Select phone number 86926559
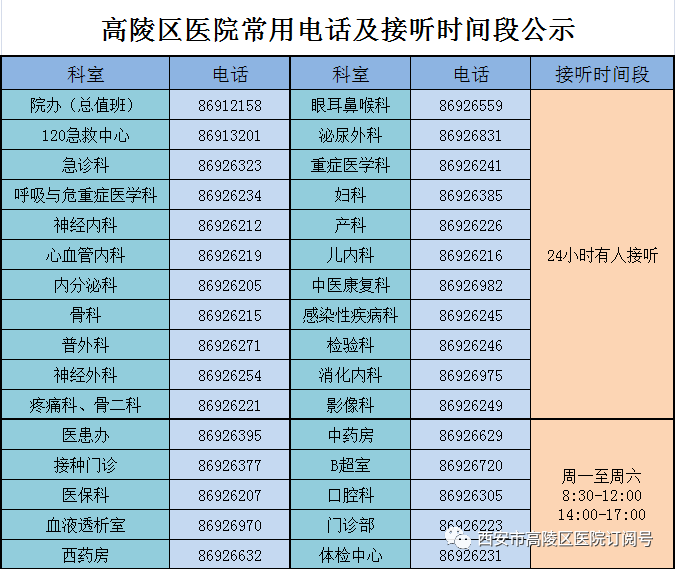The image size is (675, 569). pos(471,105)
